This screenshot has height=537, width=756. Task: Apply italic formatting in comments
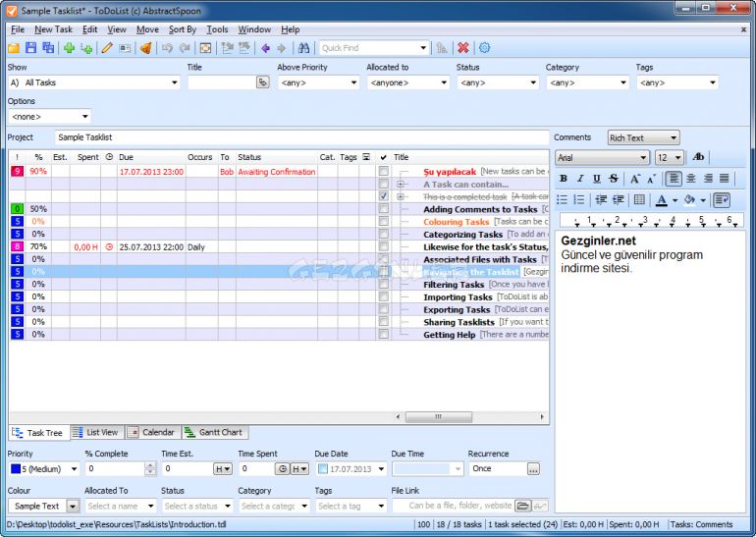(580, 179)
